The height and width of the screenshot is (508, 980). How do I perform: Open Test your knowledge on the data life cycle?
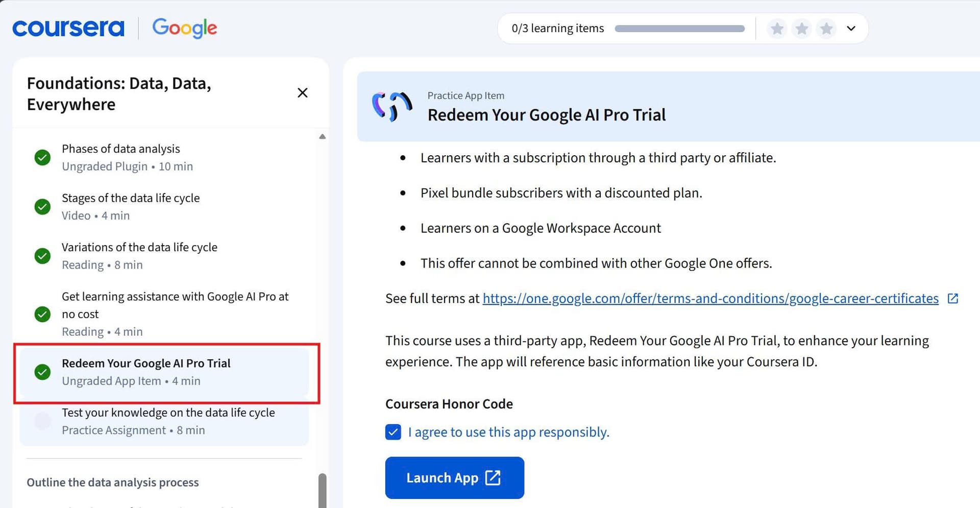point(164,421)
